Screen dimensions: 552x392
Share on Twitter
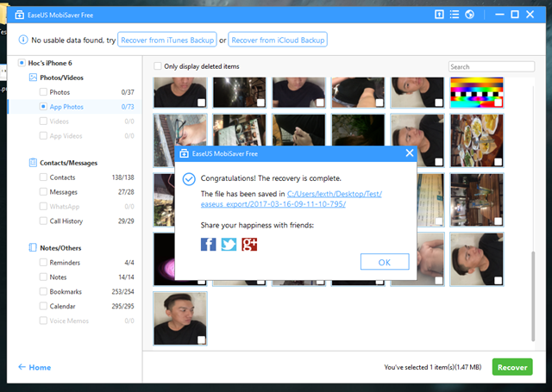(x=229, y=245)
